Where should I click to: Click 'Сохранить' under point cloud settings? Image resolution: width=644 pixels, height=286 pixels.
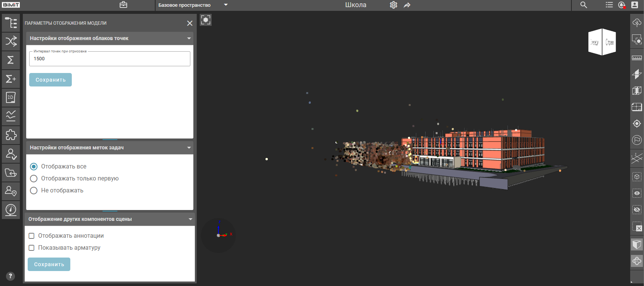tap(50, 80)
